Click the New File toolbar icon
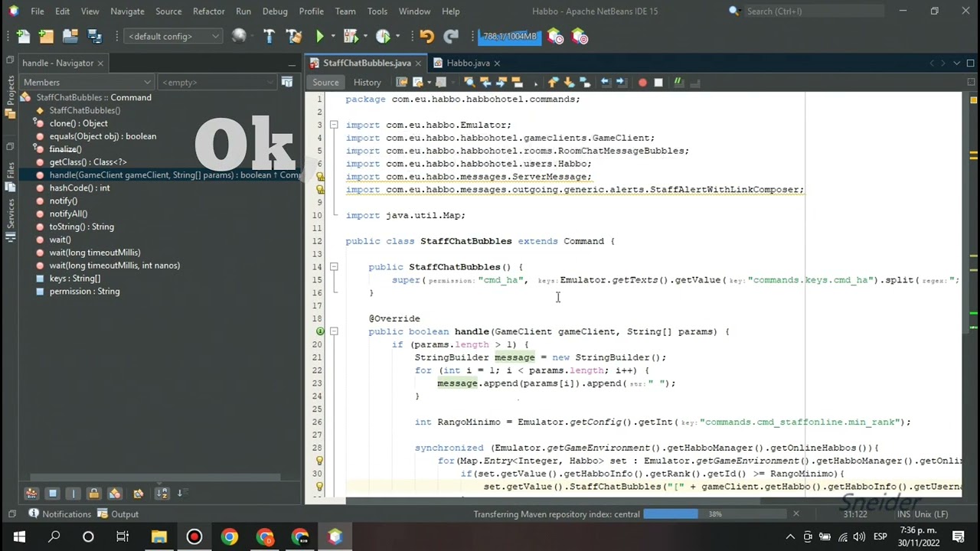The image size is (980, 551). click(x=23, y=36)
